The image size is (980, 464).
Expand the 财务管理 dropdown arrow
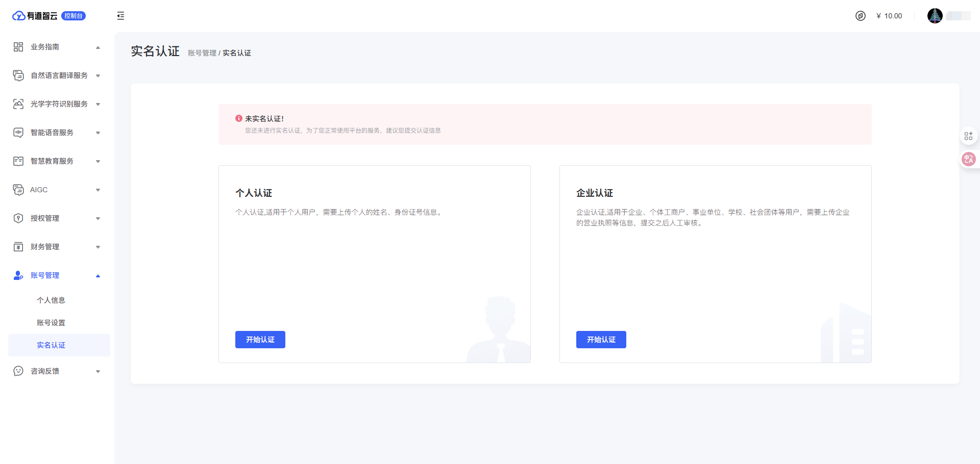[x=98, y=247]
